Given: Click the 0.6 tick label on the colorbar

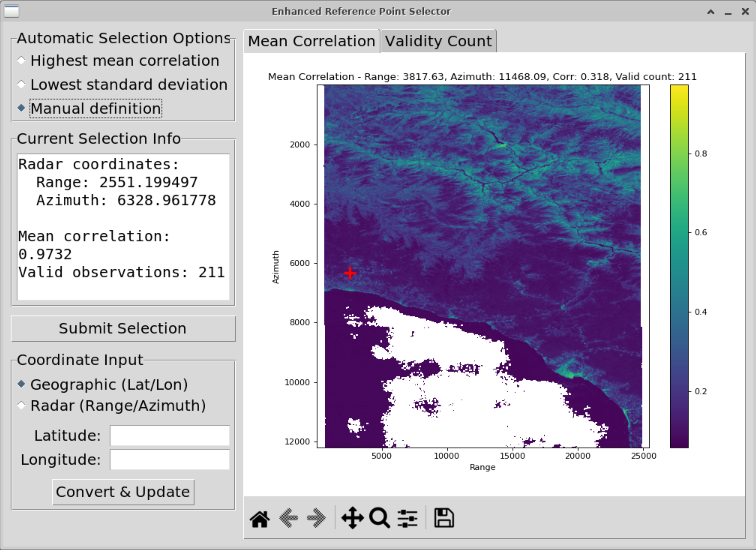Looking at the screenshot, I should click(x=701, y=232).
